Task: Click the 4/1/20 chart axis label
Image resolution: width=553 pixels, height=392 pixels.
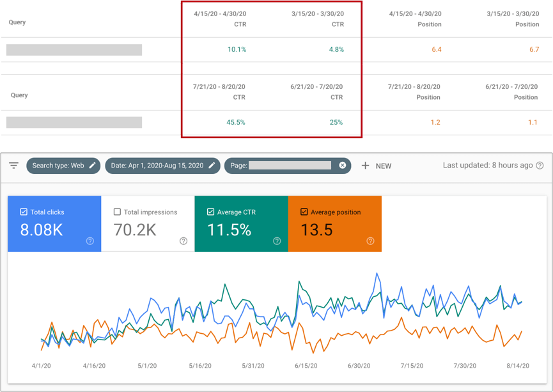Action: click(42, 366)
